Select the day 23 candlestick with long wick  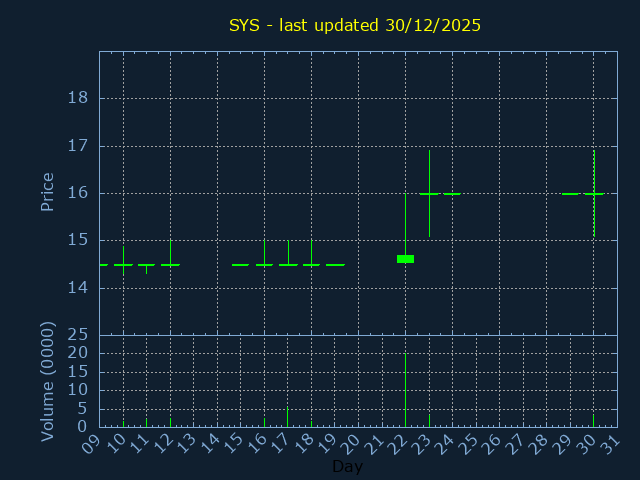429,193
